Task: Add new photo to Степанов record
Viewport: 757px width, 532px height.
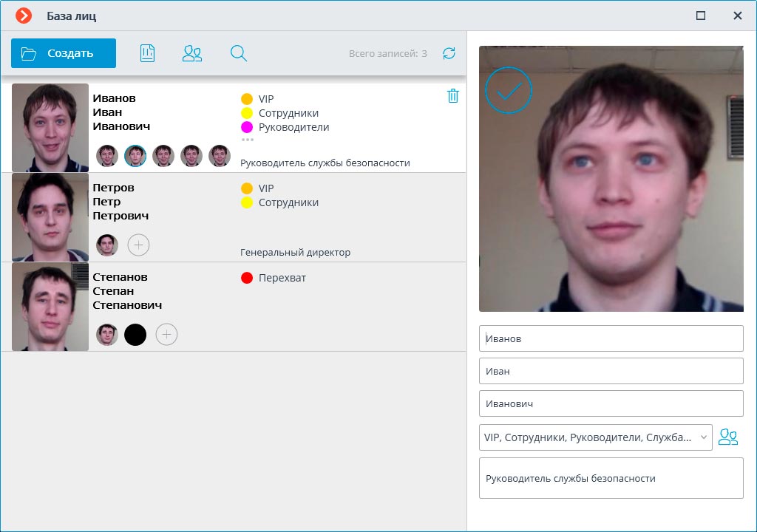Action: 166,335
